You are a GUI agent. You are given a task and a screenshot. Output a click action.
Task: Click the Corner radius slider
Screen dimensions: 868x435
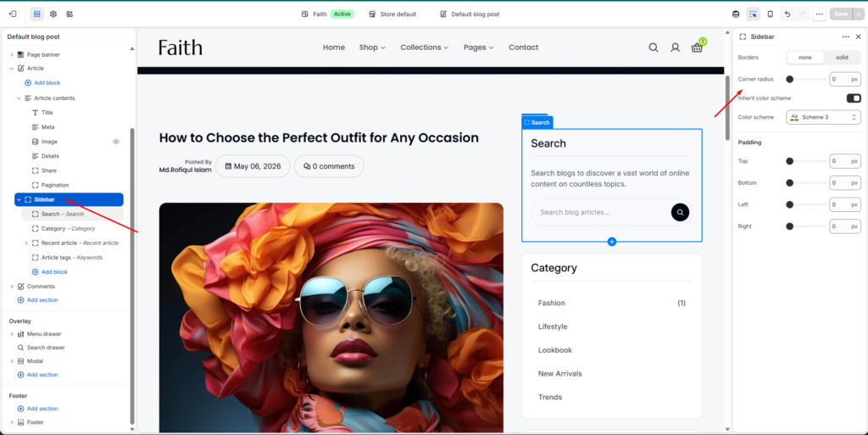click(x=806, y=79)
